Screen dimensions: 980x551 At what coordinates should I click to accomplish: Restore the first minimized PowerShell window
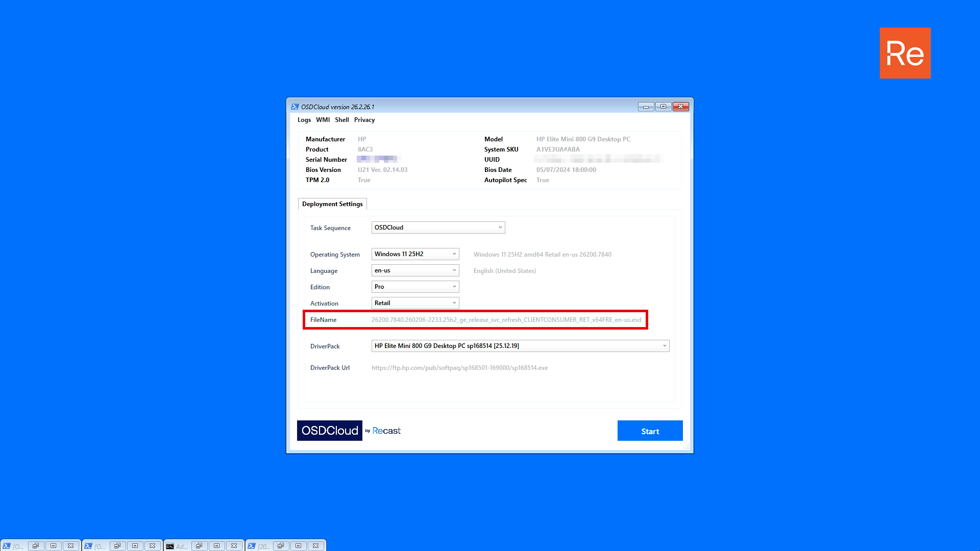coord(36,546)
